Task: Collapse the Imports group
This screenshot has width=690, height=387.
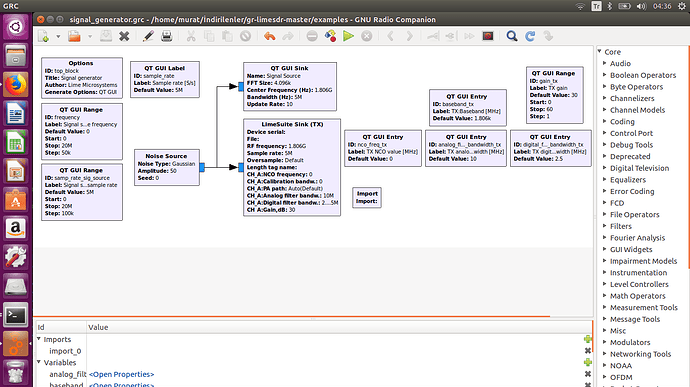Action: 39,339
